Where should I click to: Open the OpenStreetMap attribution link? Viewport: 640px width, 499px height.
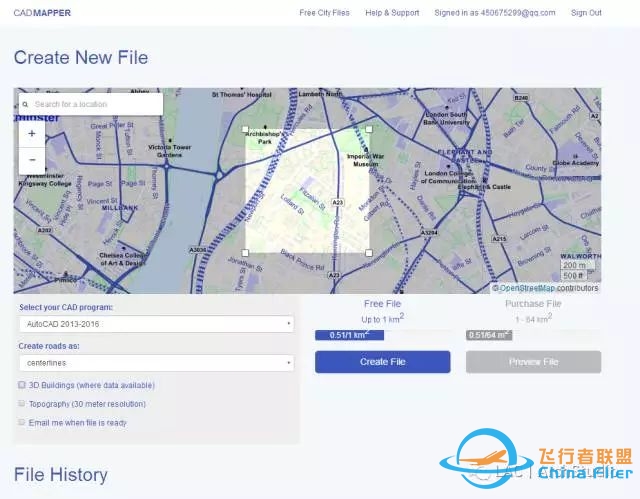527,288
